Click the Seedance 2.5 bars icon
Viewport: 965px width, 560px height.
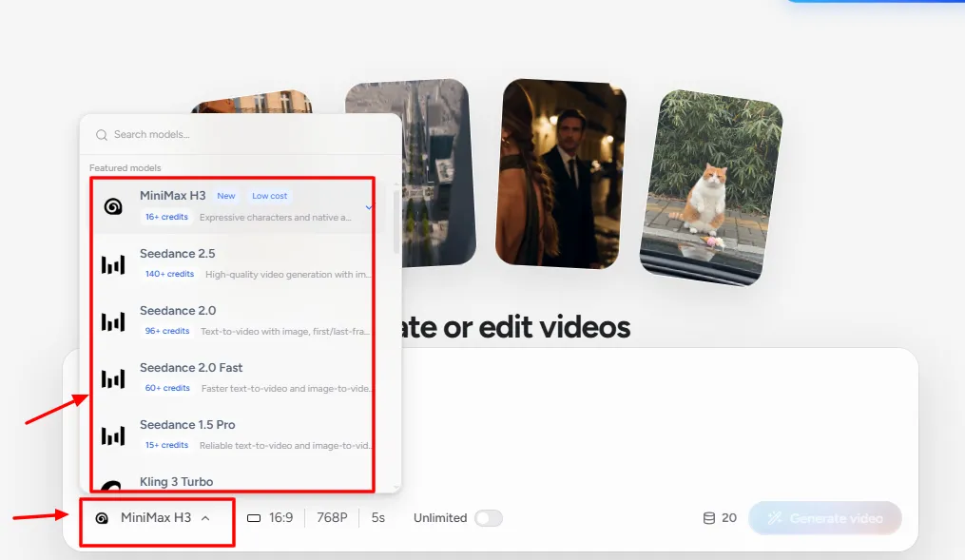pyautogui.click(x=113, y=264)
